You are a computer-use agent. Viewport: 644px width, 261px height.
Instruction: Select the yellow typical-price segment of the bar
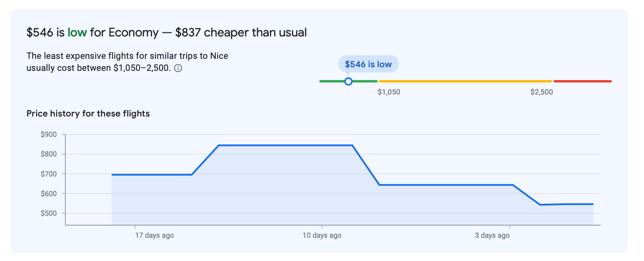[x=465, y=81]
